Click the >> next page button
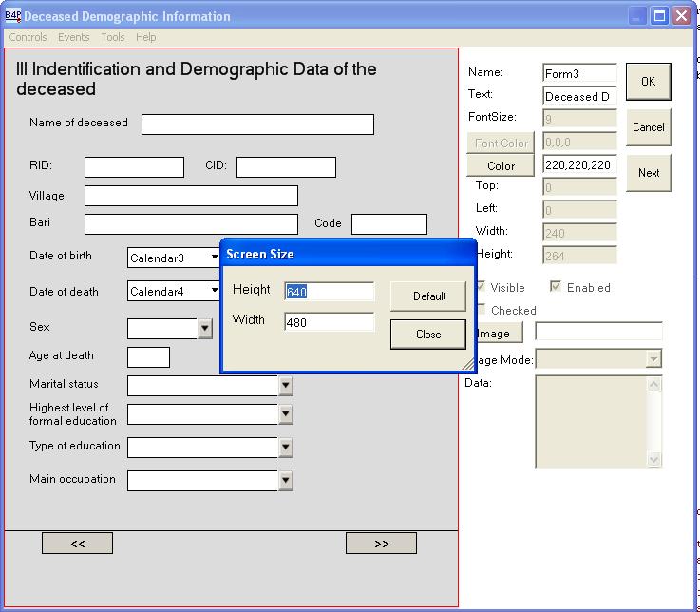 pyautogui.click(x=381, y=544)
